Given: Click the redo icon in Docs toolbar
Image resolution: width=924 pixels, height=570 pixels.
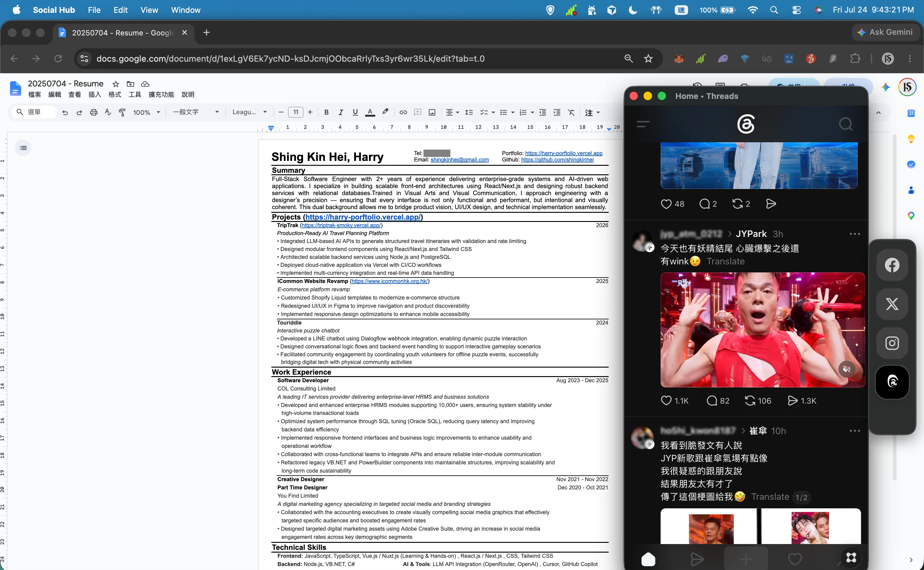Looking at the screenshot, I should (79, 112).
